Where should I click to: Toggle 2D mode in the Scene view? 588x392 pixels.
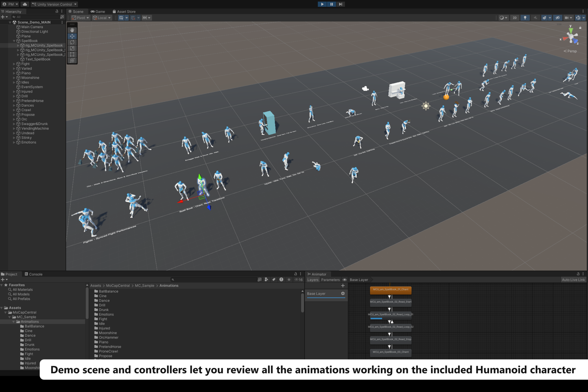tap(514, 18)
